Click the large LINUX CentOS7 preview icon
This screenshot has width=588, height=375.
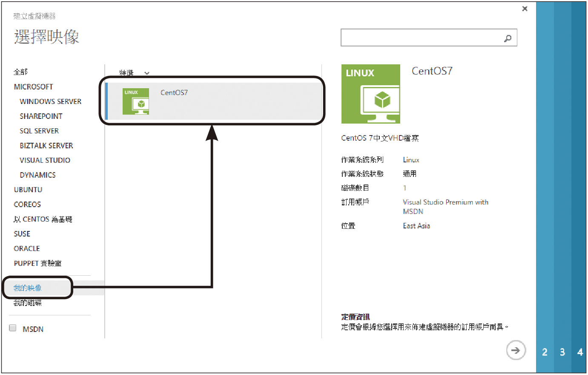(x=370, y=94)
